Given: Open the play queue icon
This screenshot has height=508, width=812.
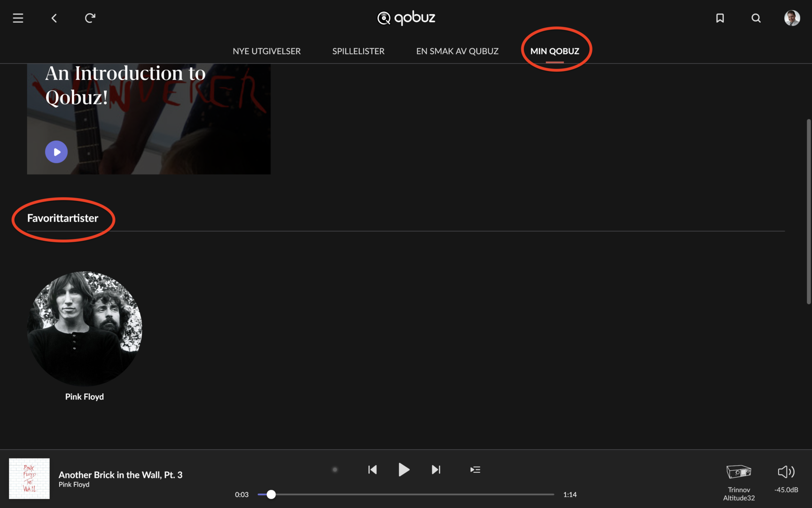Looking at the screenshot, I should tap(475, 469).
